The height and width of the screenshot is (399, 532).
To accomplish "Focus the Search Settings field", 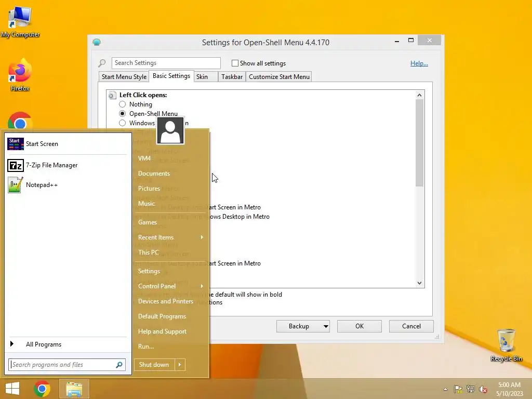I will (x=166, y=63).
